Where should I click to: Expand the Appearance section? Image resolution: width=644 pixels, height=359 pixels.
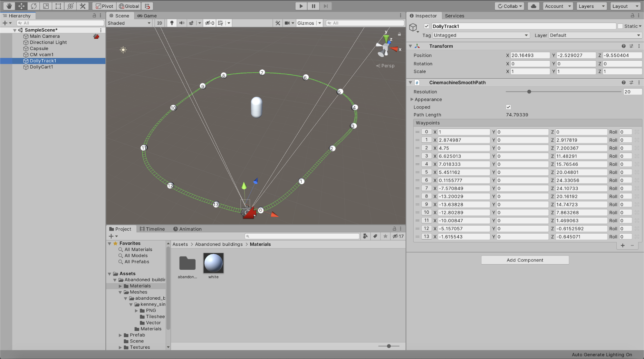(412, 99)
